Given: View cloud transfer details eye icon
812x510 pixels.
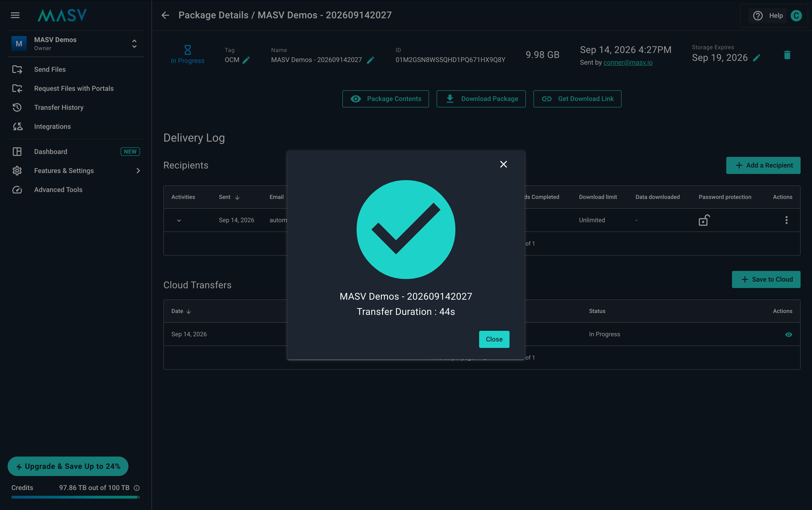Looking at the screenshot, I should click(788, 335).
